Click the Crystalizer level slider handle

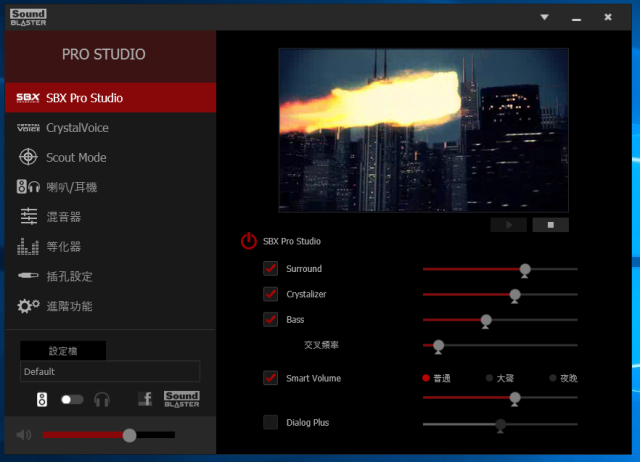(x=515, y=295)
